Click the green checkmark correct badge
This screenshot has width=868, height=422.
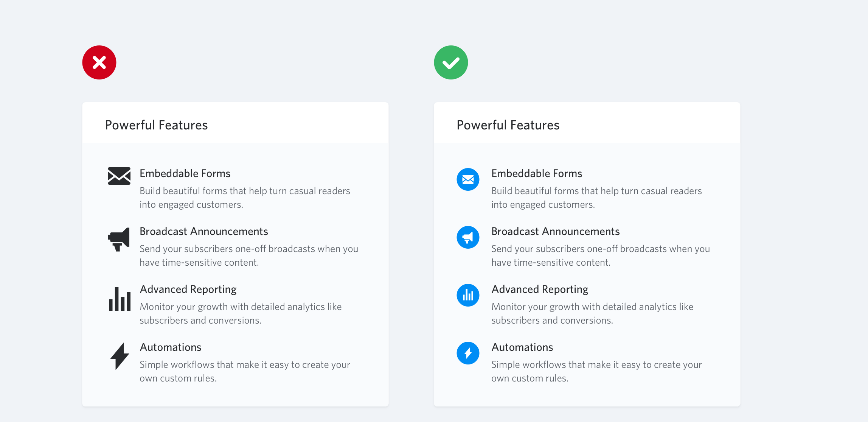point(451,62)
